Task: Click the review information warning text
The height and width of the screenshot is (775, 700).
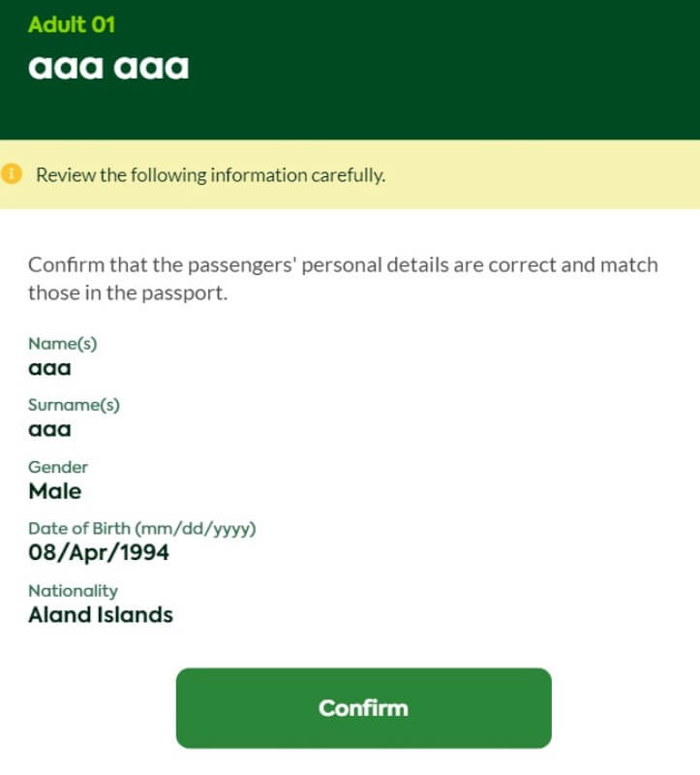Action: [210, 175]
